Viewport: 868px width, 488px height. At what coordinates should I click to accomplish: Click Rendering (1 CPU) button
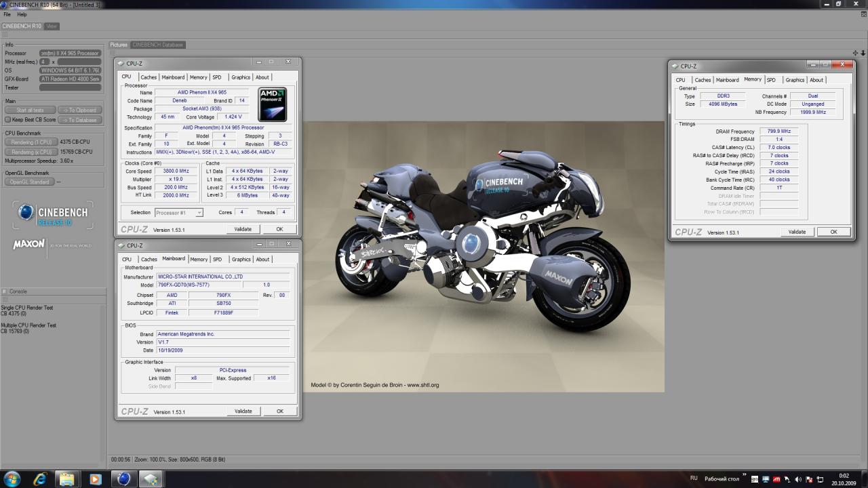(31, 142)
